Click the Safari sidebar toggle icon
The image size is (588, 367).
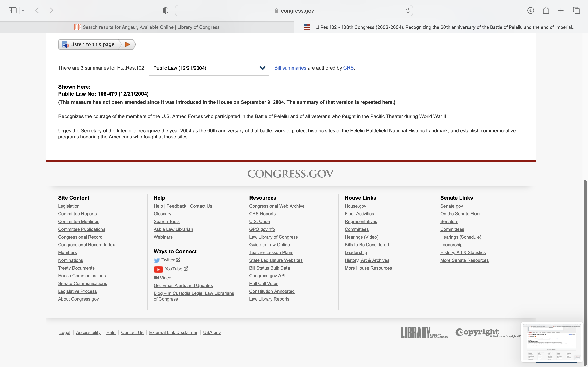[12, 10]
